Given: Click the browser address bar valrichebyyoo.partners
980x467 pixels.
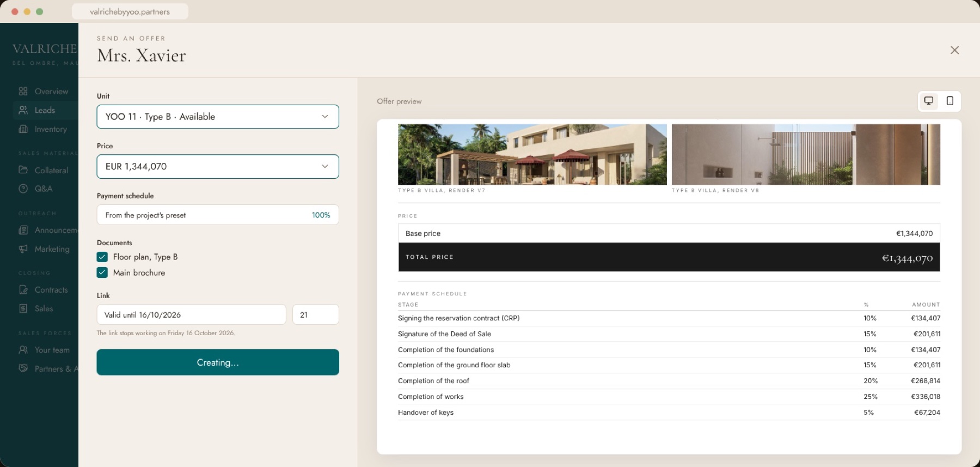Looking at the screenshot, I should [130, 11].
